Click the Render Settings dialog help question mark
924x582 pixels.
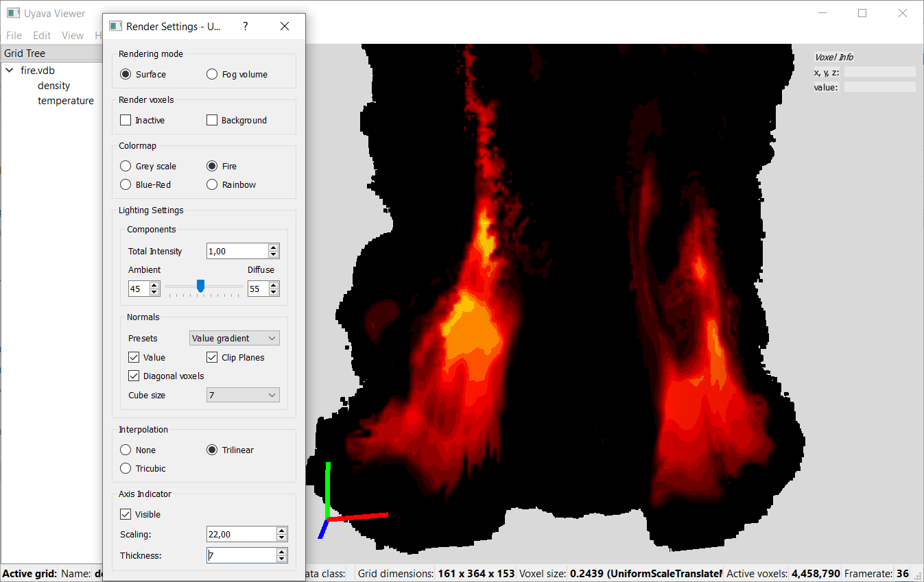246,27
